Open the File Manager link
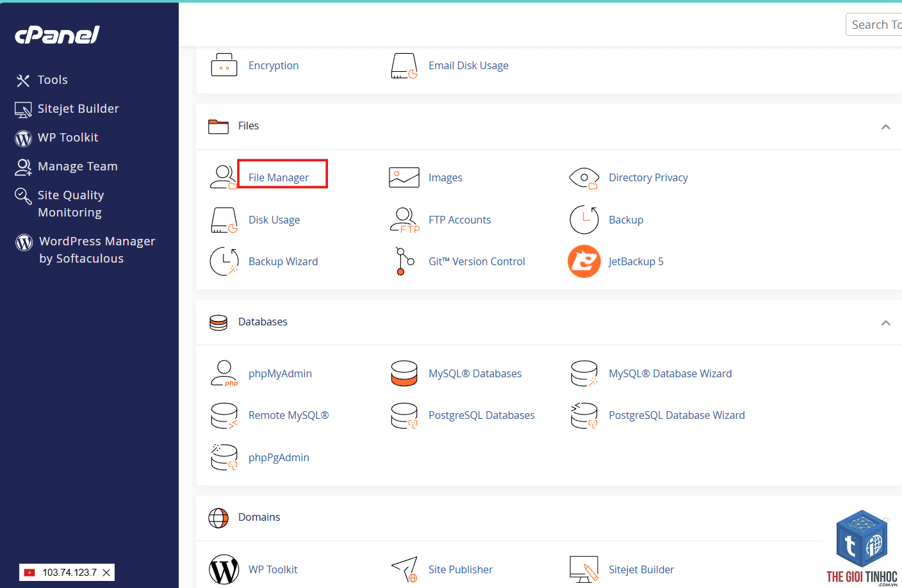 pyautogui.click(x=279, y=177)
